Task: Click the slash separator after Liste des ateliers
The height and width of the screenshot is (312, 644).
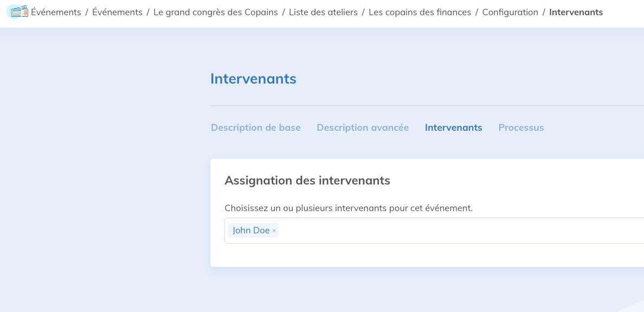Action: tap(363, 12)
